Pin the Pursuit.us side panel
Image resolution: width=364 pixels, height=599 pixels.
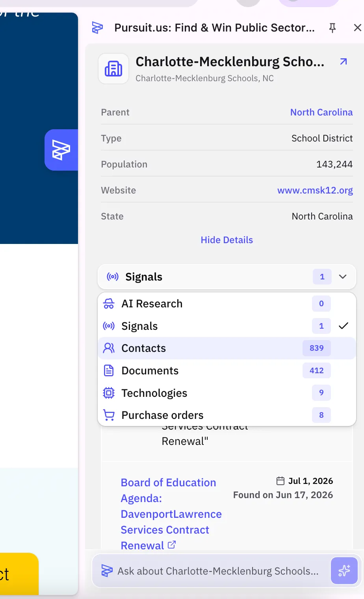click(x=332, y=28)
